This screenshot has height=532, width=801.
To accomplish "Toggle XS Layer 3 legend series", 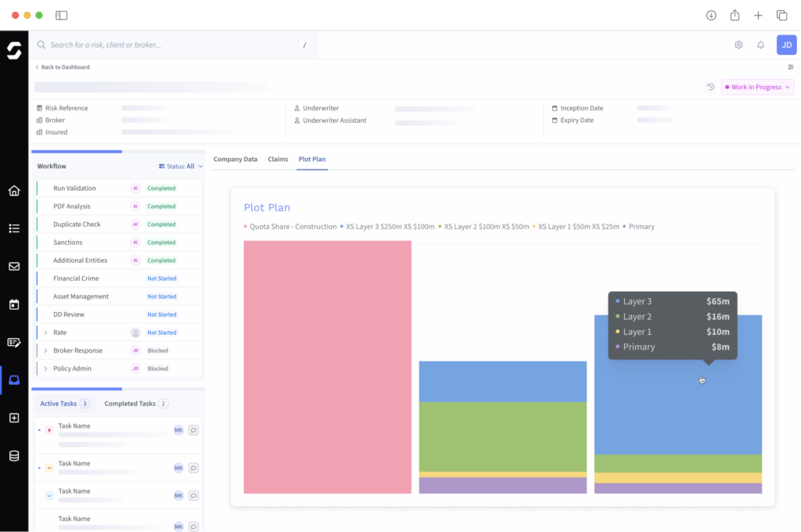I will 387,227.
